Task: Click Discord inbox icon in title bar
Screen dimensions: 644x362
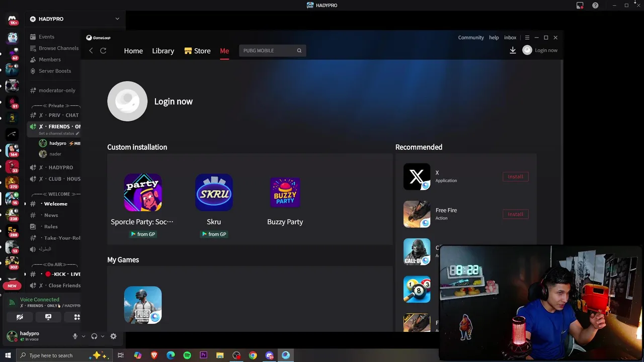Action: [580, 6]
